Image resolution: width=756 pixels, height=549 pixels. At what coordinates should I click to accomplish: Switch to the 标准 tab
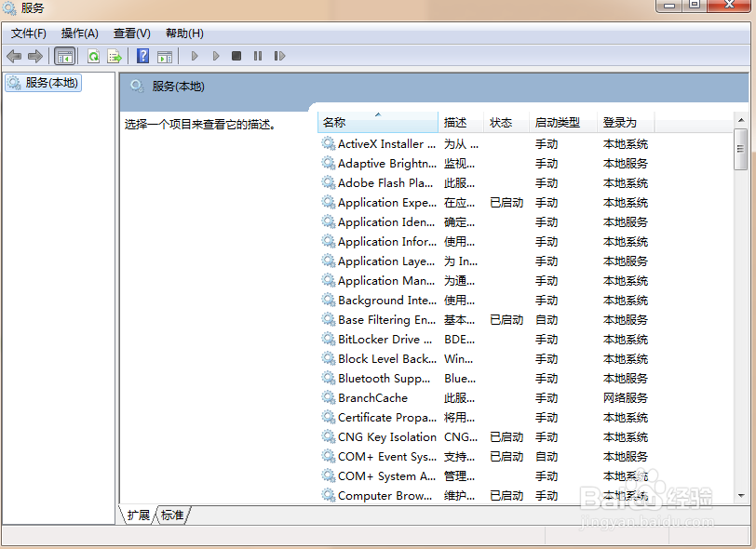(x=171, y=515)
